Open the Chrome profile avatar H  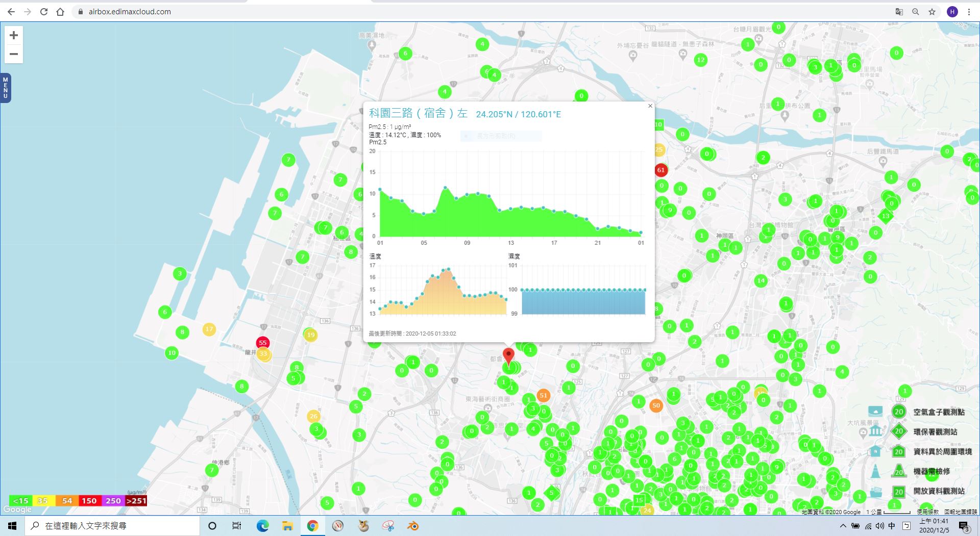point(952,12)
